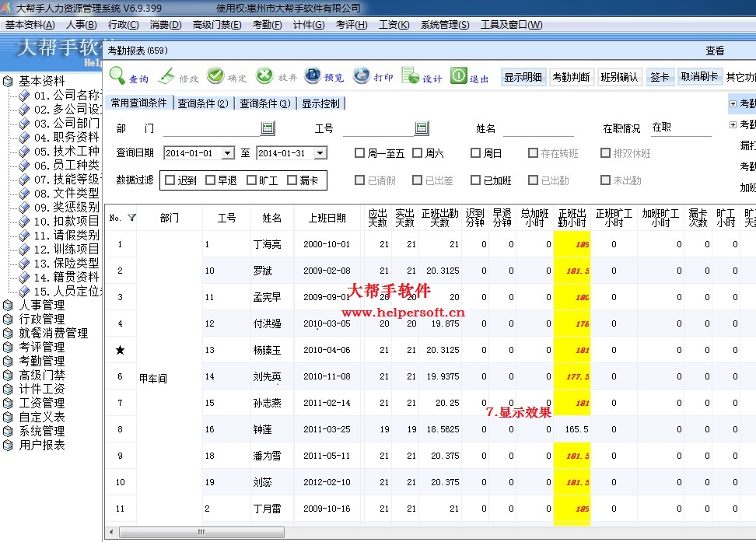Click the 查看 button in report header
This screenshot has height=542, width=756.
click(x=715, y=51)
